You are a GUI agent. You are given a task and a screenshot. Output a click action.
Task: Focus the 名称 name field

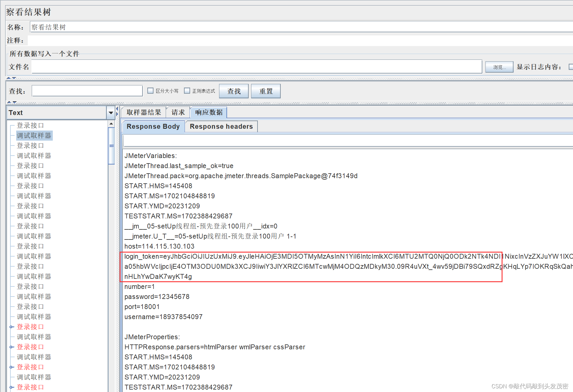coord(301,27)
